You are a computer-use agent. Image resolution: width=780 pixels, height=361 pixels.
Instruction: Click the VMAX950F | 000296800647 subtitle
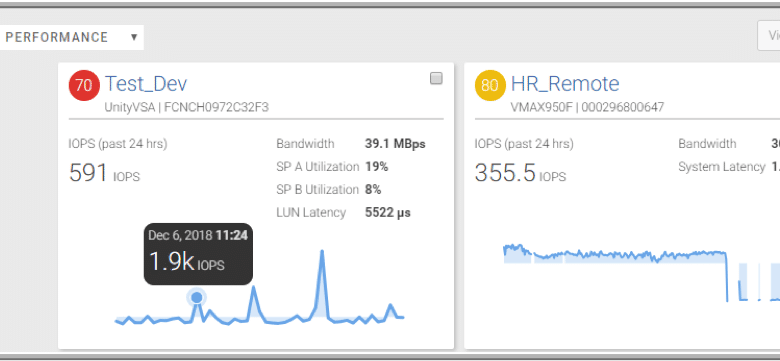[x=587, y=107]
